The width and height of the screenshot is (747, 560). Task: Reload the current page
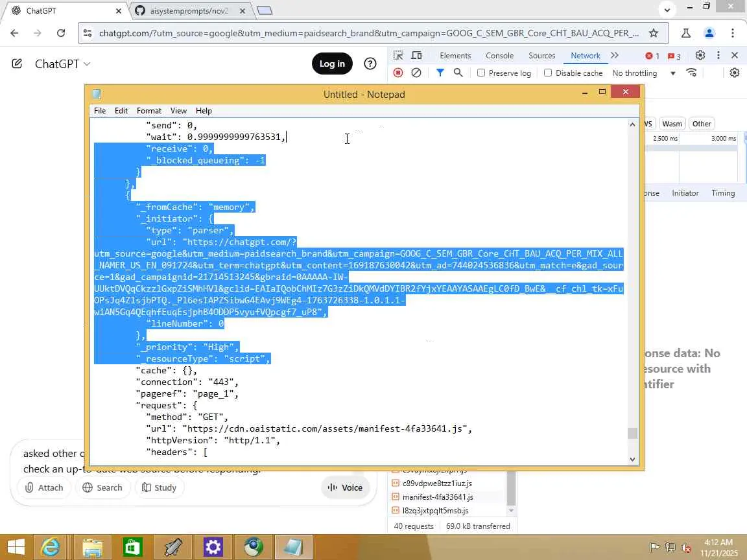[x=60, y=33]
